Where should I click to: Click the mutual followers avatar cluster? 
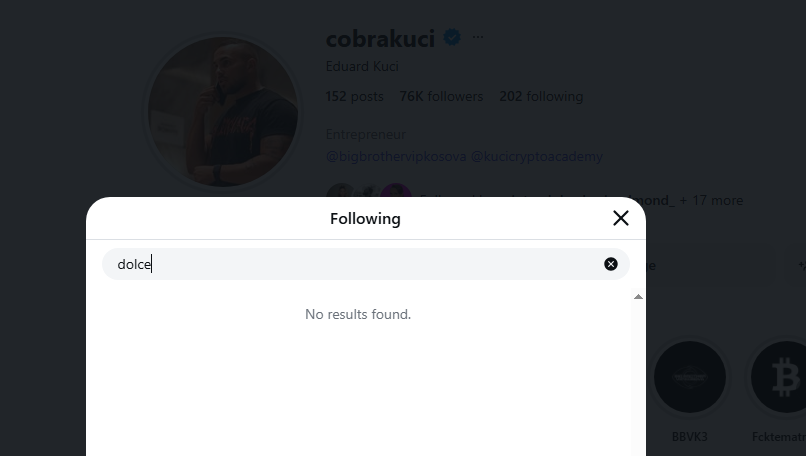coord(368,196)
